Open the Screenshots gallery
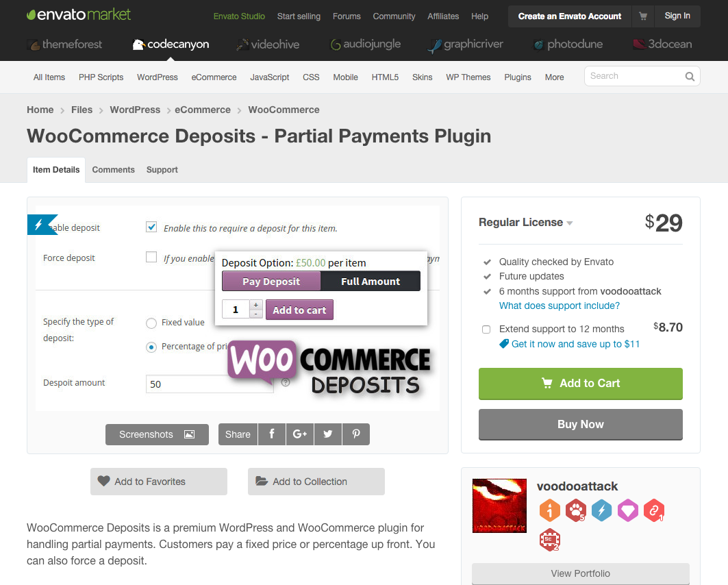Viewport: 728px width, 585px height. click(157, 434)
